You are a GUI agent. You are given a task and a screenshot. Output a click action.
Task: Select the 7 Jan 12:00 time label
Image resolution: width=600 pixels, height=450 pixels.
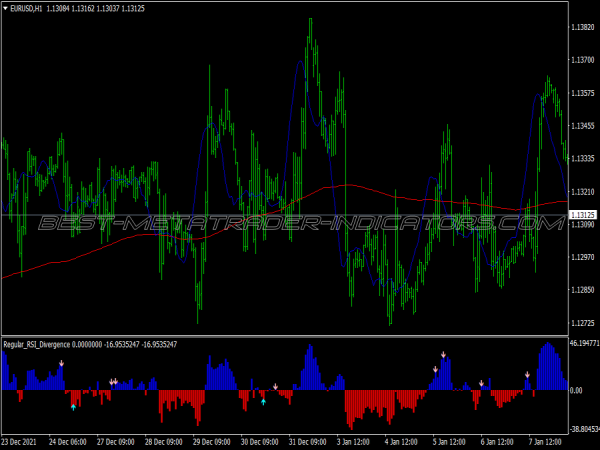(545, 442)
